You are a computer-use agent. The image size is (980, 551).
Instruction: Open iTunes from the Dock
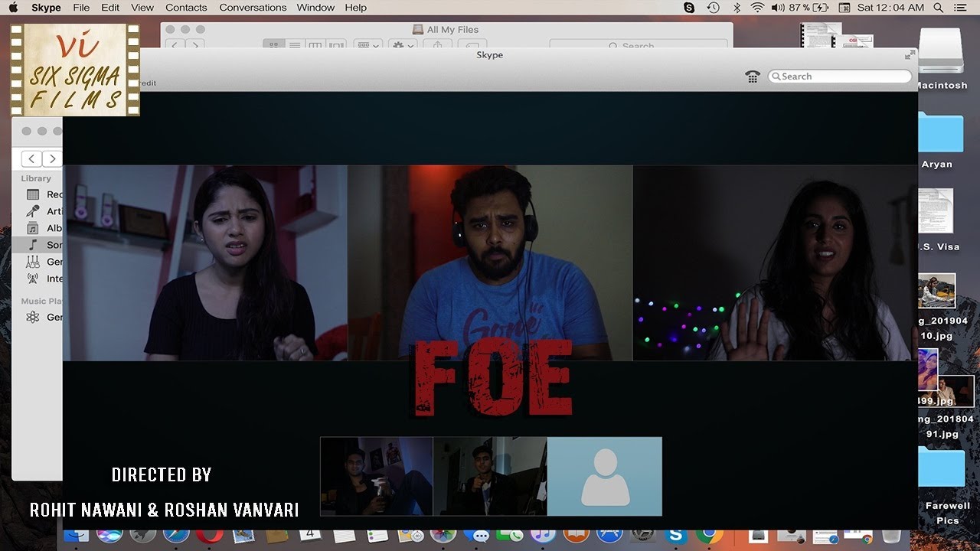[x=544, y=536]
